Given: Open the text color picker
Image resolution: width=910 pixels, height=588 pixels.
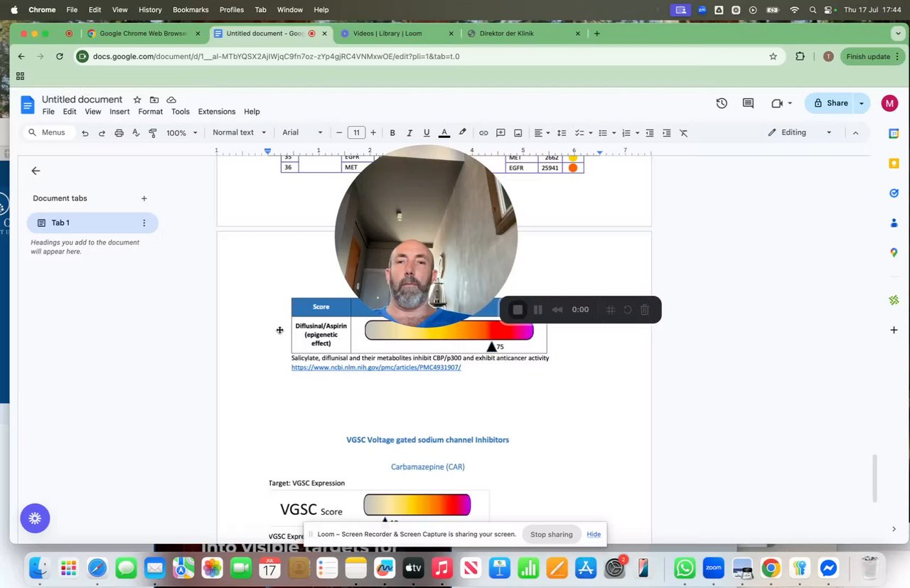Looking at the screenshot, I should (x=444, y=133).
